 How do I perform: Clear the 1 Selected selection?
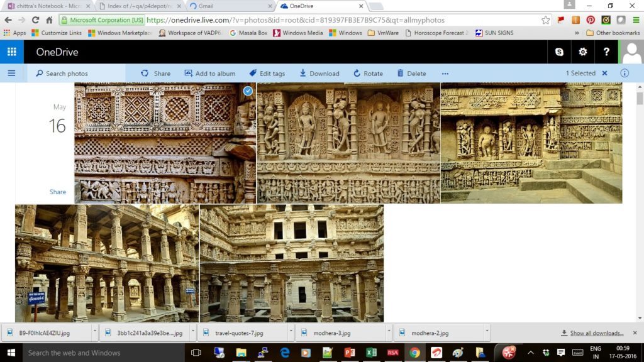point(604,74)
